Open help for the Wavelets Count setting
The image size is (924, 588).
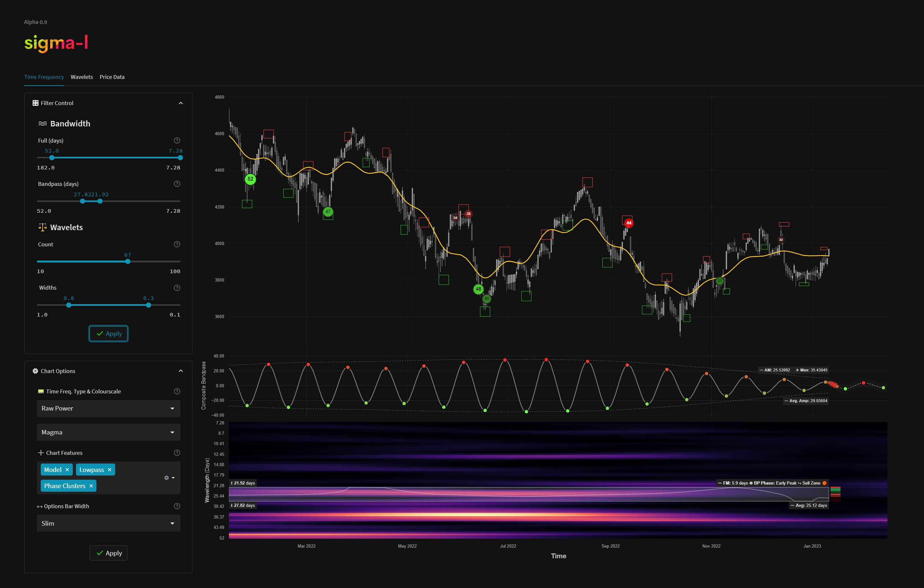pos(177,244)
